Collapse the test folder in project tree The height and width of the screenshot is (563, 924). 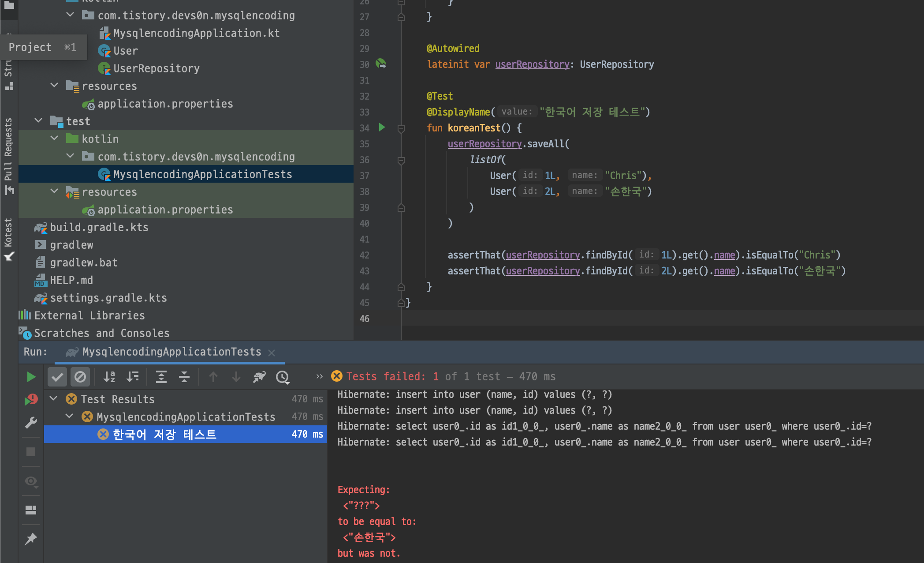pos(39,120)
